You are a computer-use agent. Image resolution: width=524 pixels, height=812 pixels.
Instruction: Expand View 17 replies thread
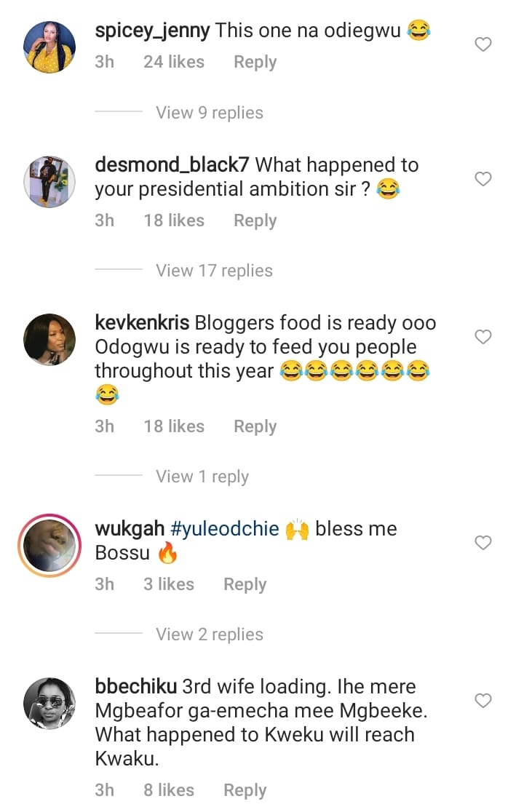[214, 271]
